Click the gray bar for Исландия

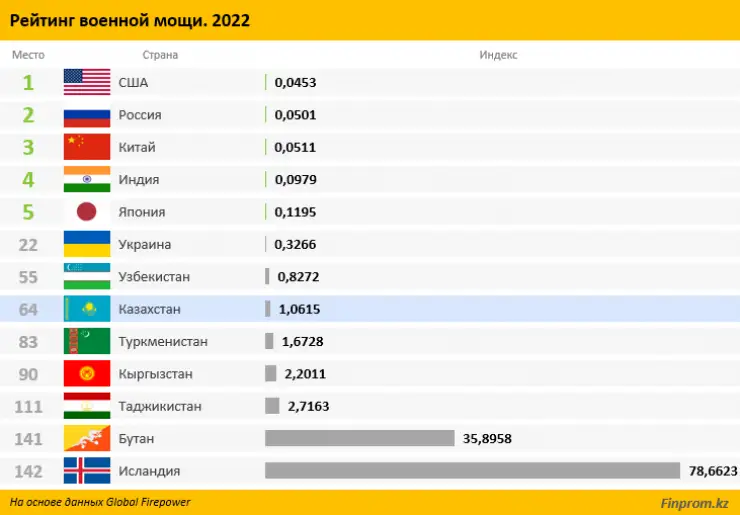pos(472,471)
